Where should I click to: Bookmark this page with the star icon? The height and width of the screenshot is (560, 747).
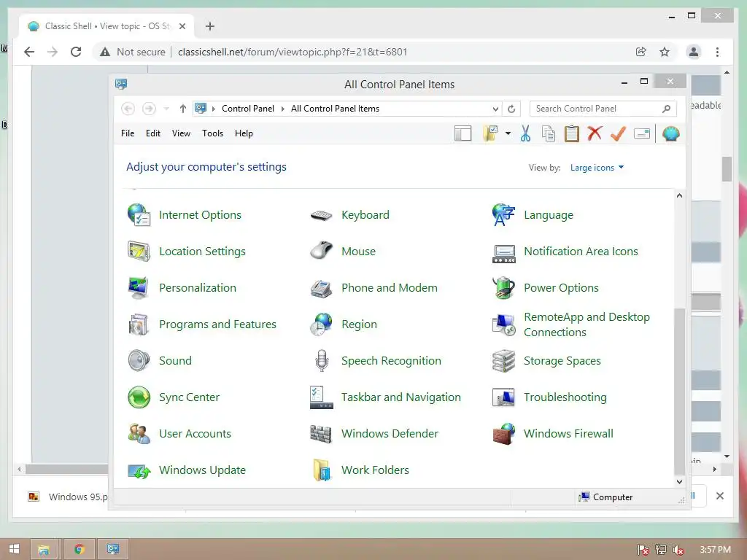pyautogui.click(x=665, y=52)
